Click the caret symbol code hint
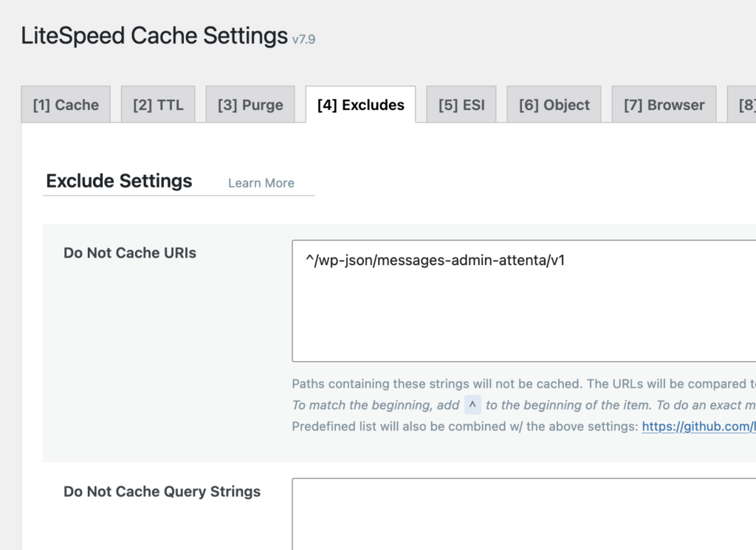Image resolution: width=756 pixels, height=550 pixels. click(x=472, y=405)
